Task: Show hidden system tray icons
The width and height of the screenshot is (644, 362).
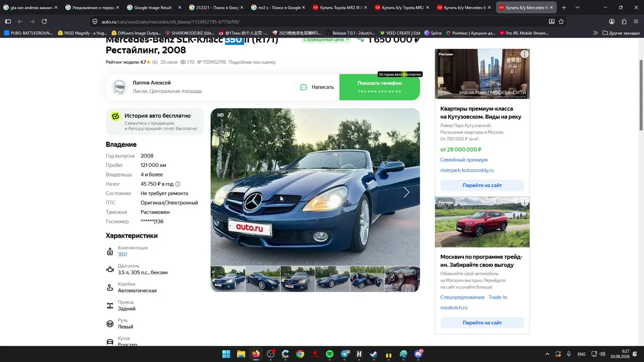Action: (x=547, y=354)
